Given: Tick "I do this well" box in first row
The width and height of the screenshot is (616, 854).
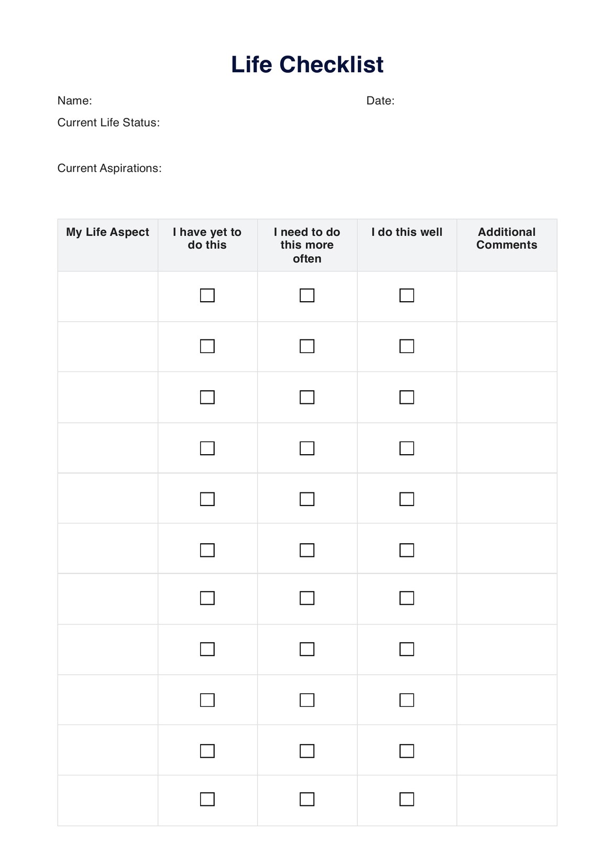Looking at the screenshot, I should 407,295.
